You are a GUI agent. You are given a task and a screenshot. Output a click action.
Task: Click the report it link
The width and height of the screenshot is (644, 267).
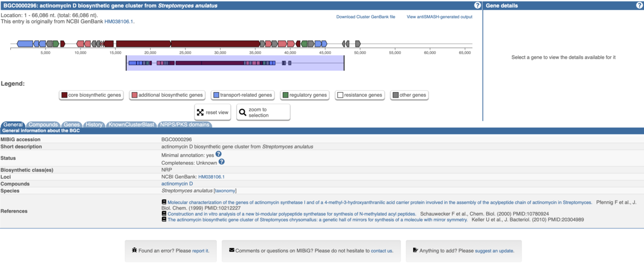click(x=200, y=250)
